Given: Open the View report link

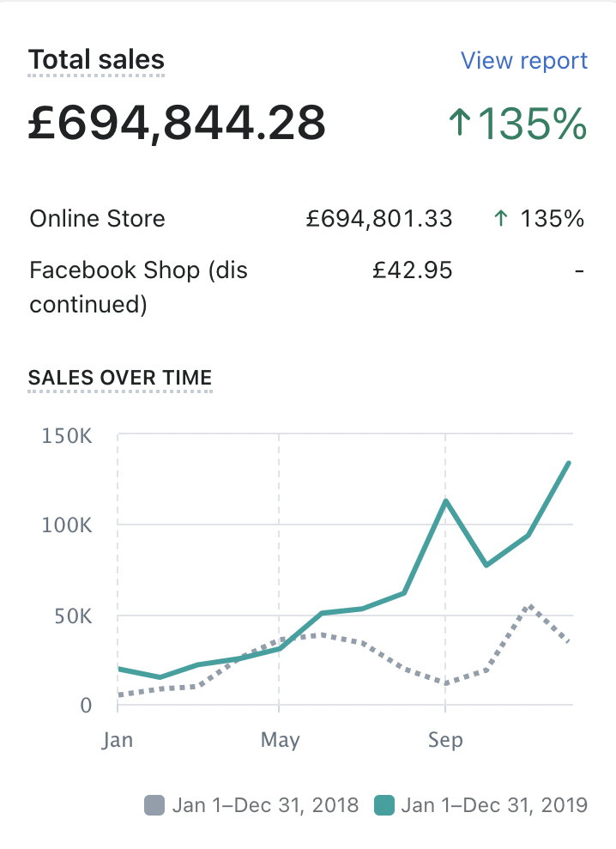Looking at the screenshot, I should click(523, 61).
